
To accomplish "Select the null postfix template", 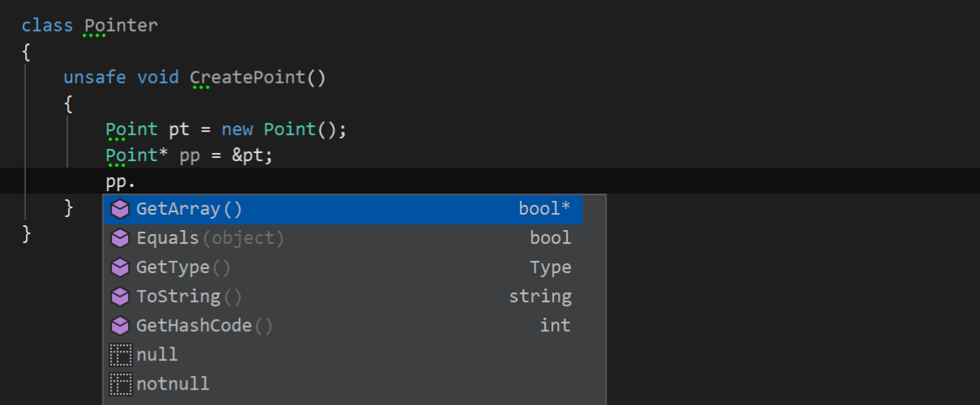I will coord(157,356).
